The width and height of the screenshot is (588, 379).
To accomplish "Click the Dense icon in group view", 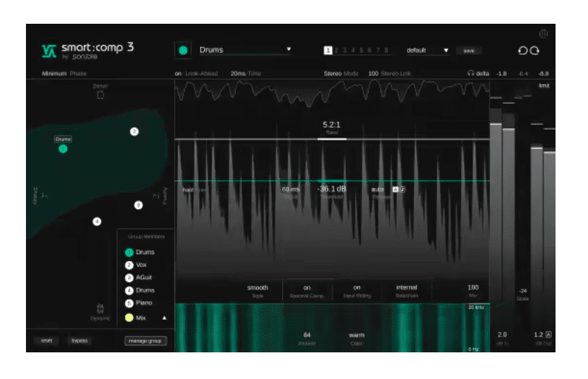I will (100, 95).
